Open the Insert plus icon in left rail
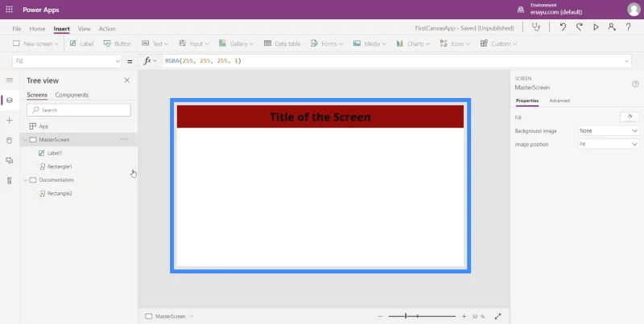 click(x=10, y=120)
